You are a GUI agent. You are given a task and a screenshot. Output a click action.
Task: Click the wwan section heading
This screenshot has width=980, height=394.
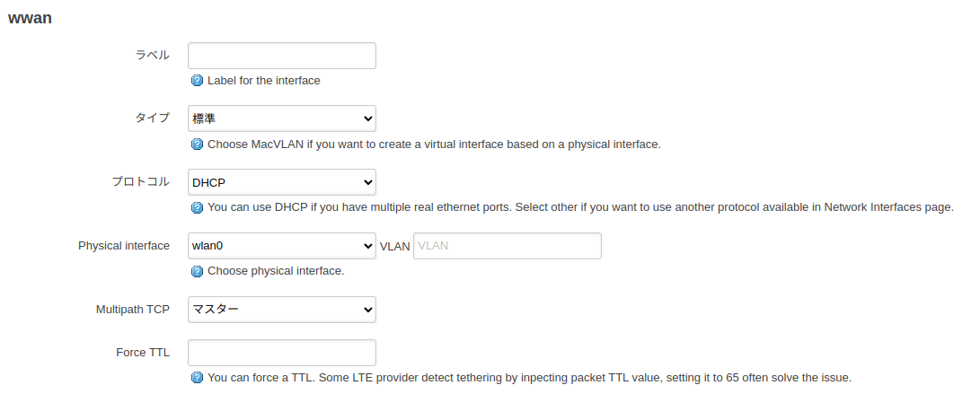(x=30, y=18)
